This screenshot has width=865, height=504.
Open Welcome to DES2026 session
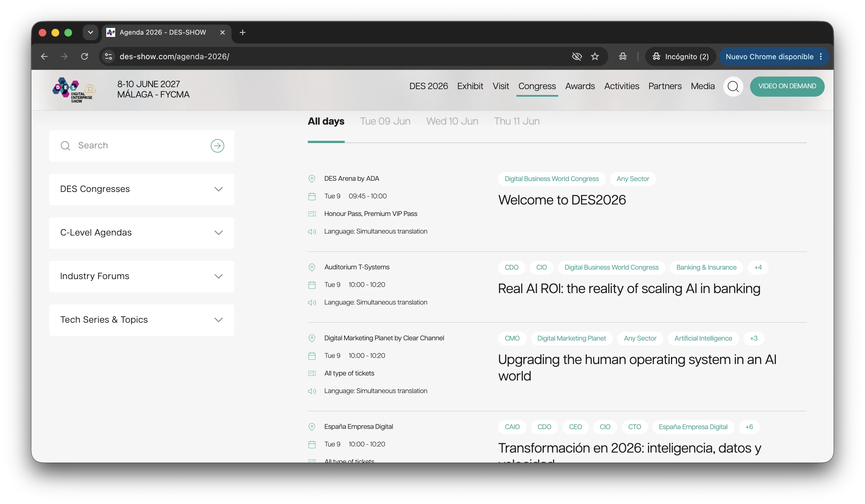click(x=562, y=200)
